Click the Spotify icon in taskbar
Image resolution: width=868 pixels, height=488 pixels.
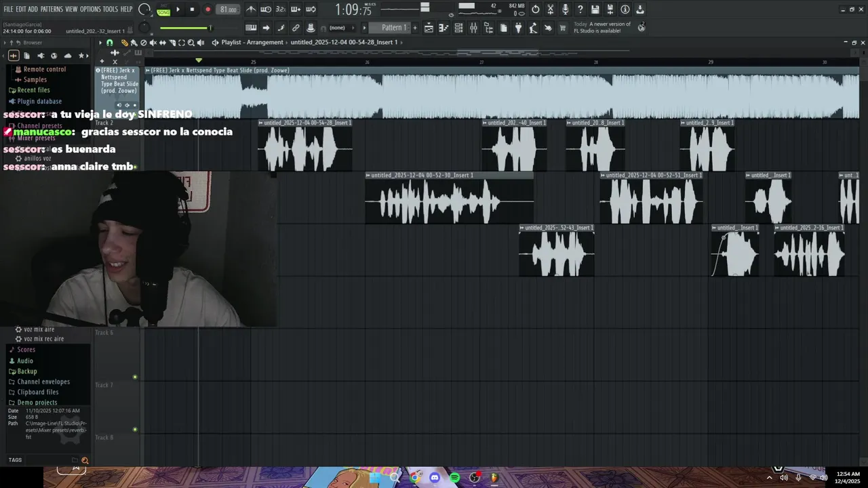(455, 478)
